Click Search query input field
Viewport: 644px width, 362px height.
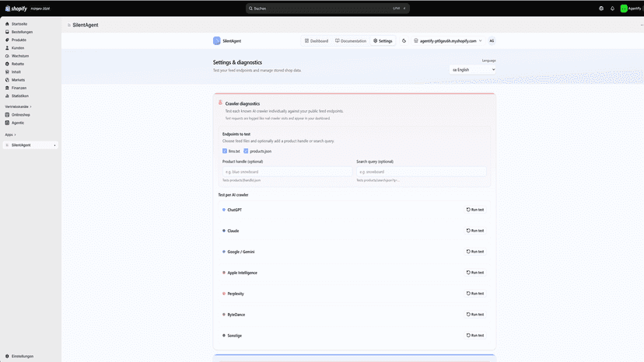[422, 172]
